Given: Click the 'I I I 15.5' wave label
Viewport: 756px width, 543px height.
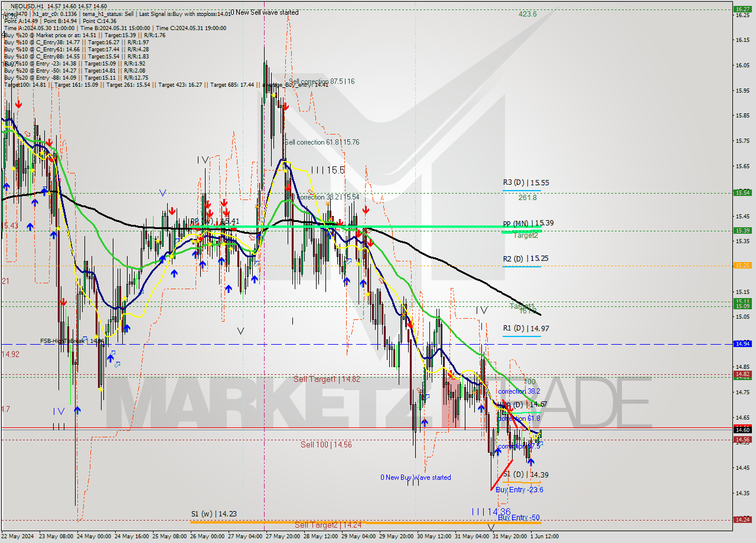Looking at the screenshot, I should click(x=328, y=170).
